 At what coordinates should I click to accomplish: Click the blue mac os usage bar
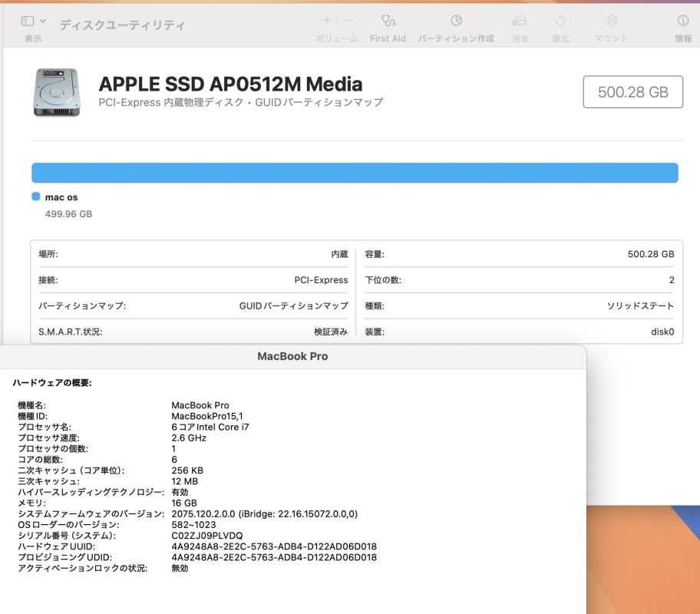click(355, 173)
